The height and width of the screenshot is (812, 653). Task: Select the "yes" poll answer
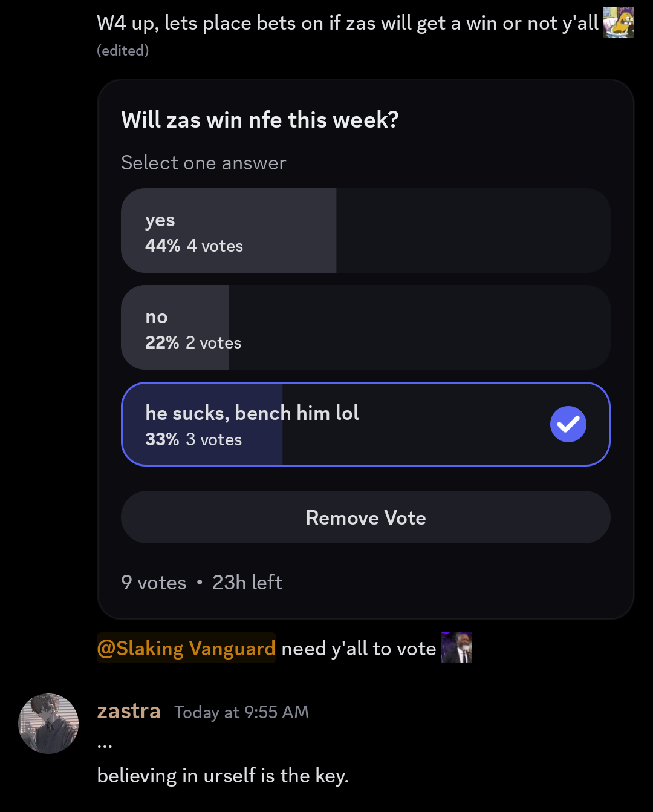coord(365,231)
